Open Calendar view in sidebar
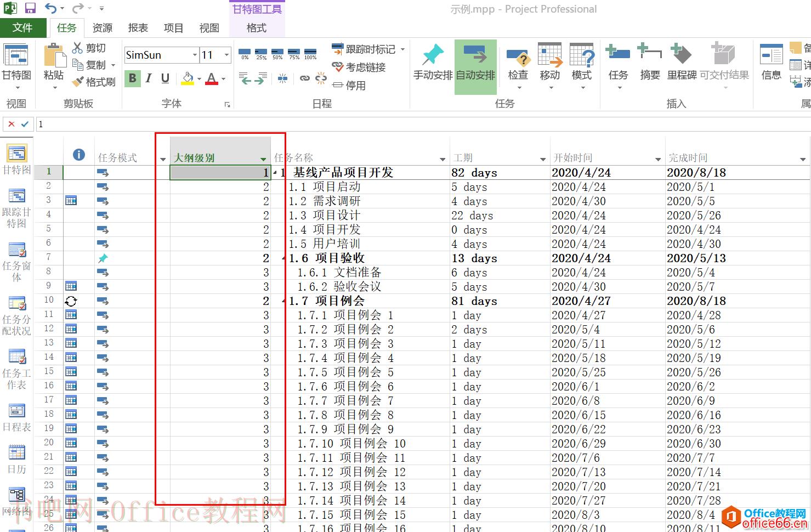The height and width of the screenshot is (532, 811). 17,459
